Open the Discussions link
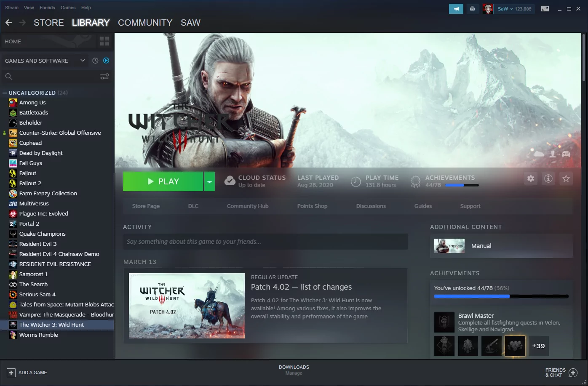588x386 pixels. pos(371,206)
